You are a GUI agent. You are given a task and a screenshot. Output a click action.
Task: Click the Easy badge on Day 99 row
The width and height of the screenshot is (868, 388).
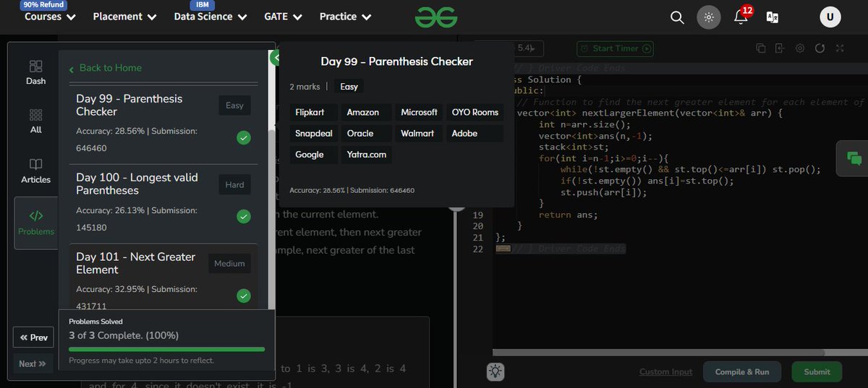[234, 105]
